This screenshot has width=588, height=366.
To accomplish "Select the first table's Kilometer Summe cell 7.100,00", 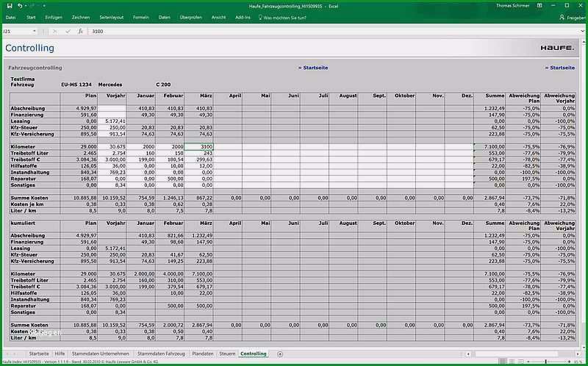I will point(490,147).
